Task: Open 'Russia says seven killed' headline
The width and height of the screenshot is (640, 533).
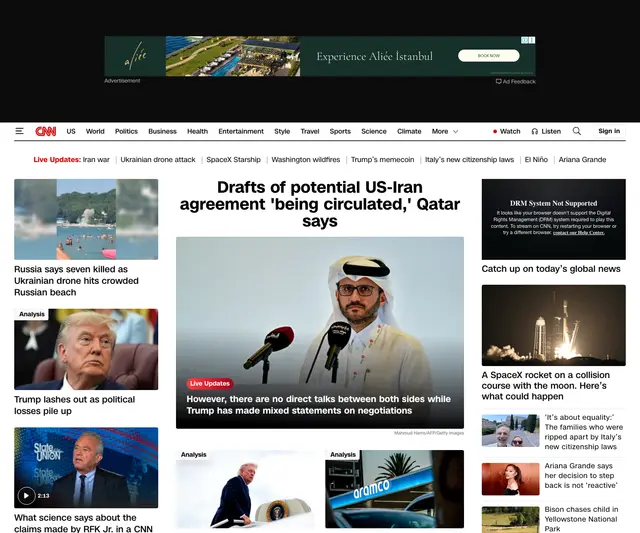Action: [76, 281]
